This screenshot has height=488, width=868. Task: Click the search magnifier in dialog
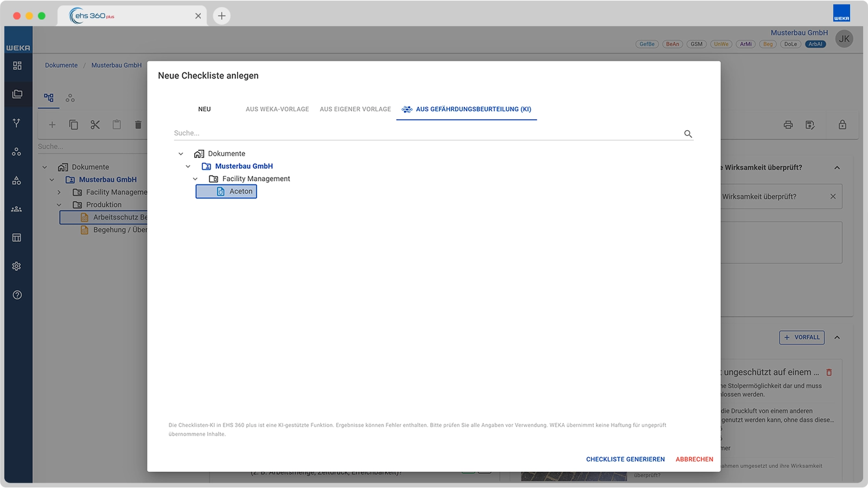pos(688,134)
